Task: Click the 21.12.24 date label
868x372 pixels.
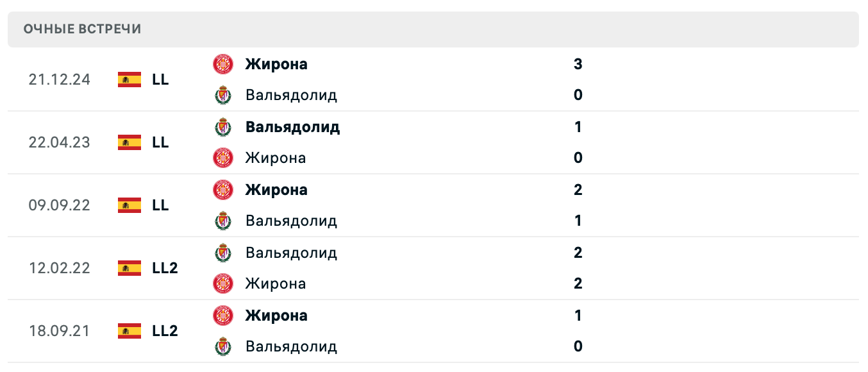Action: [x=59, y=80]
